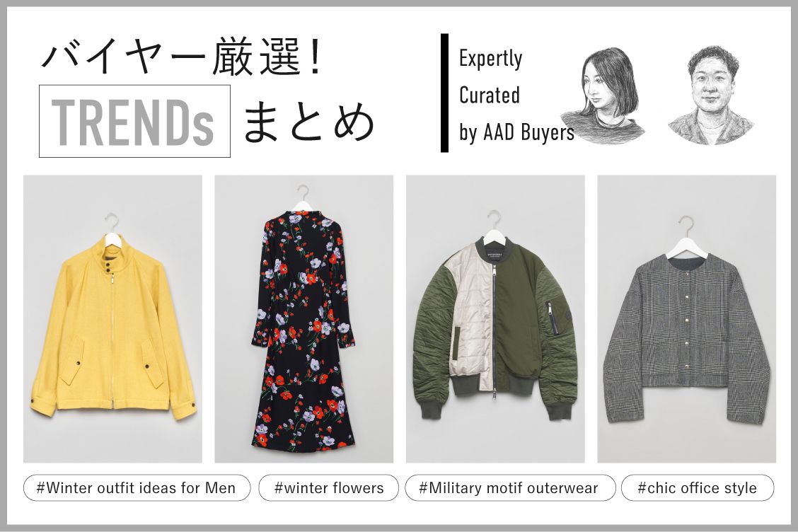Click the hanger of the checked jacket
The image size is (798, 532).
point(687,235)
